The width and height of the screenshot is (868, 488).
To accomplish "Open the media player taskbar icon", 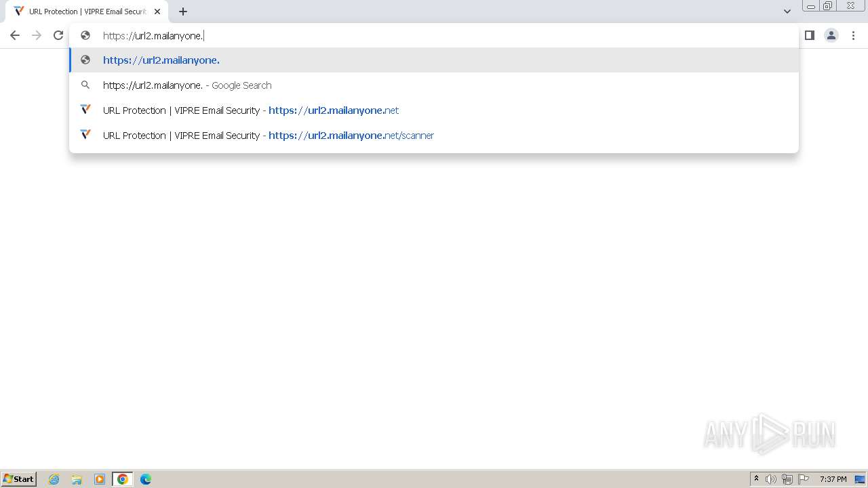I will pos(100,479).
